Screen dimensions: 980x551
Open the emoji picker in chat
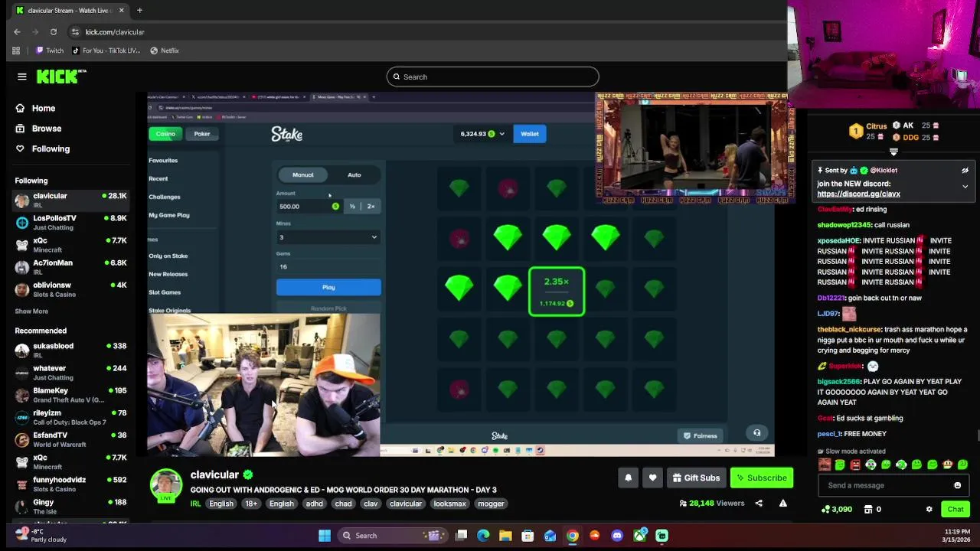click(957, 485)
